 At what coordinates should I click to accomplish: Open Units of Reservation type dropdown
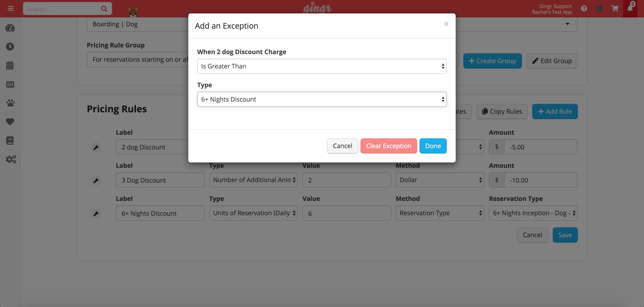pos(253,213)
